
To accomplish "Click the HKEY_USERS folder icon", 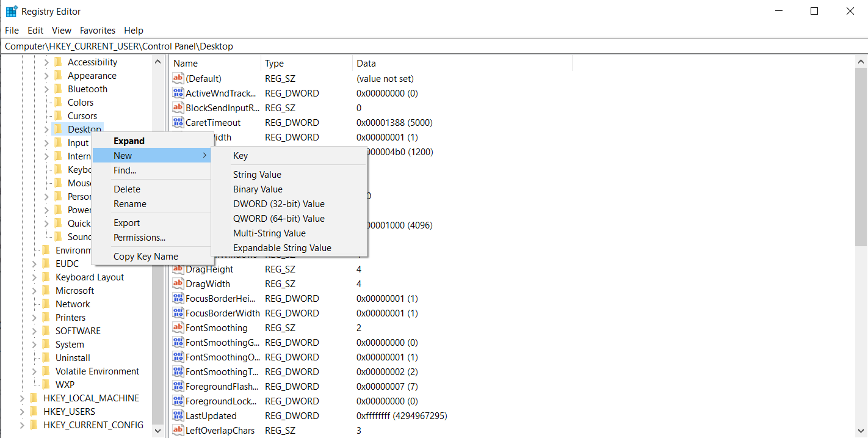I will click(34, 411).
